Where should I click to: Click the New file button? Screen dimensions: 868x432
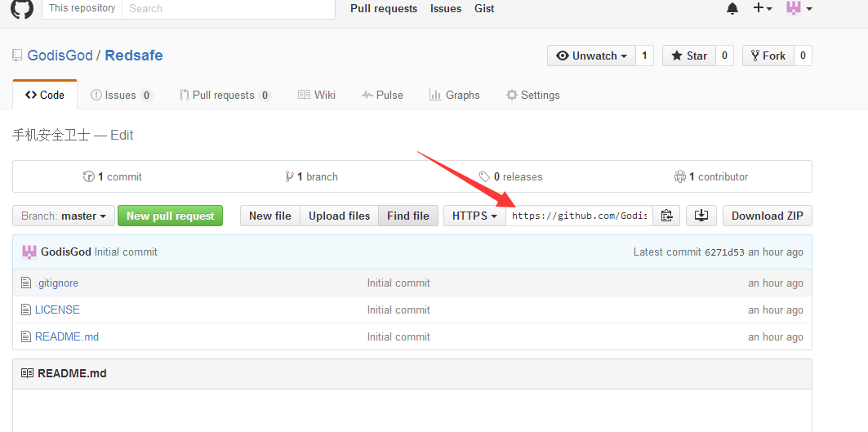[x=270, y=216]
